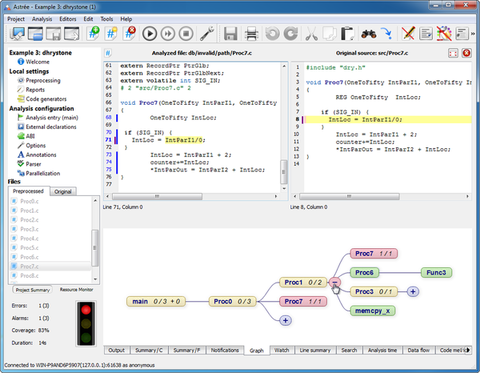Click the red close editor icon

(x=466, y=53)
